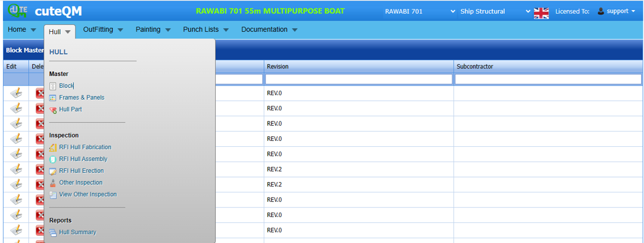Click the cuteQM logo icon
Viewport: 644px width, 243px height.
pos(17,11)
